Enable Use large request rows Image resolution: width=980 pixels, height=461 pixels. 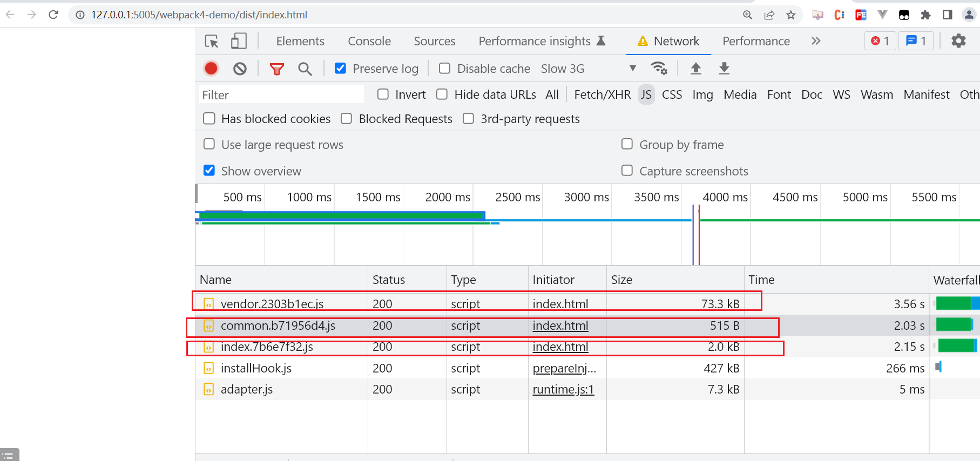209,144
